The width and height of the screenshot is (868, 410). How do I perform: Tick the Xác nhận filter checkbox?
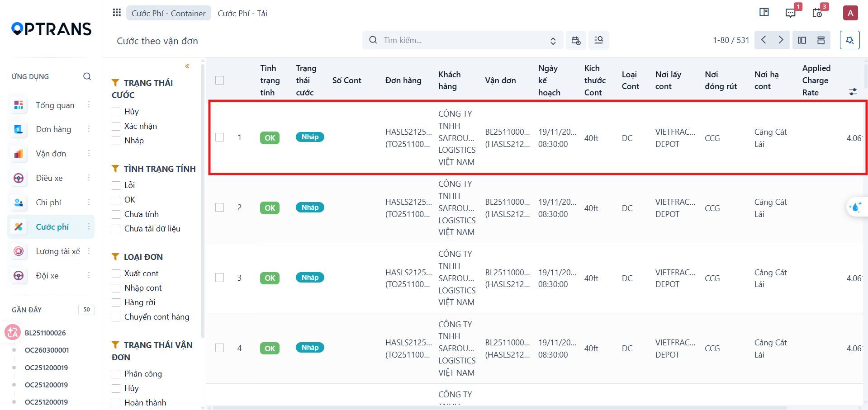pos(116,126)
